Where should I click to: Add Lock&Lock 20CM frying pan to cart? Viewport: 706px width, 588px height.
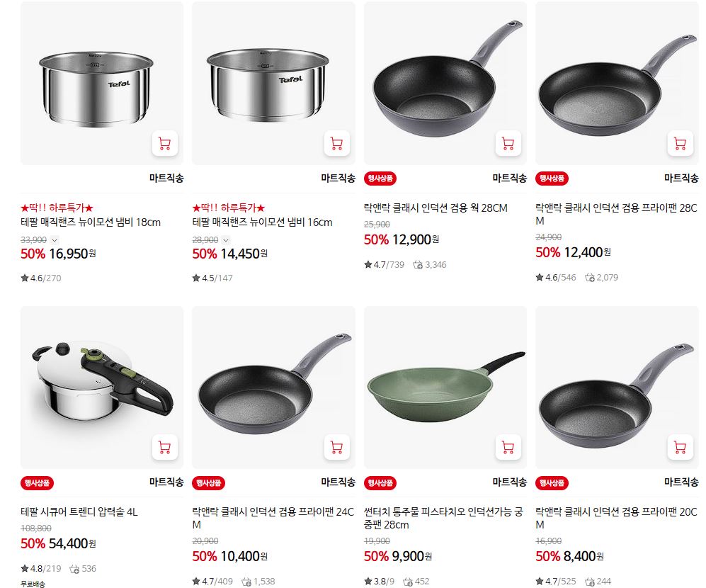[680, 447]
